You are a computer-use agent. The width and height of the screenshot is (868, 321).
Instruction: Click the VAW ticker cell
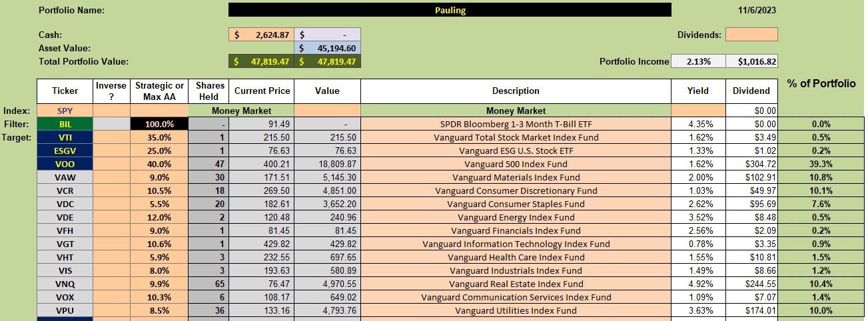(x=65, y=177)
